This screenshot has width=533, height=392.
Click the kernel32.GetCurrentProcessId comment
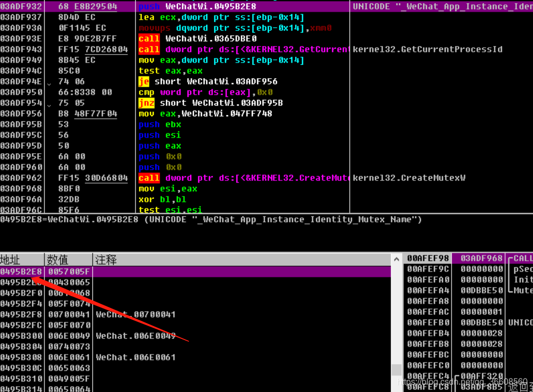427,49
